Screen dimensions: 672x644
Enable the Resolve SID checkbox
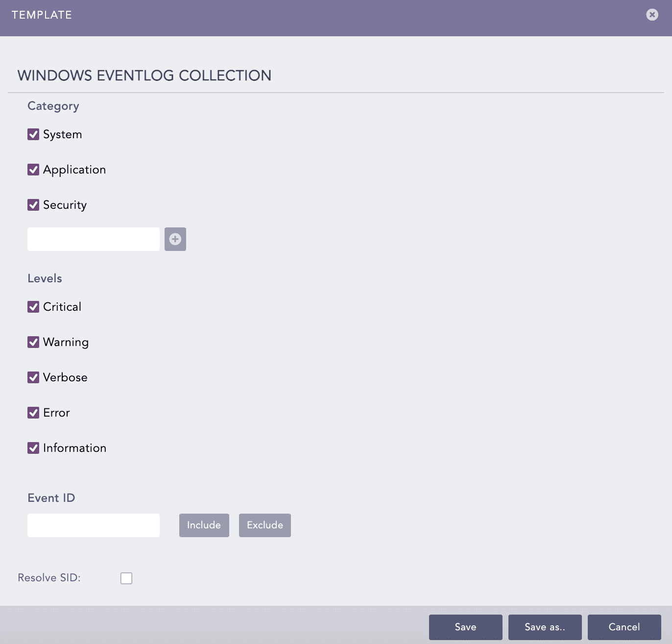tap(126, 578)
